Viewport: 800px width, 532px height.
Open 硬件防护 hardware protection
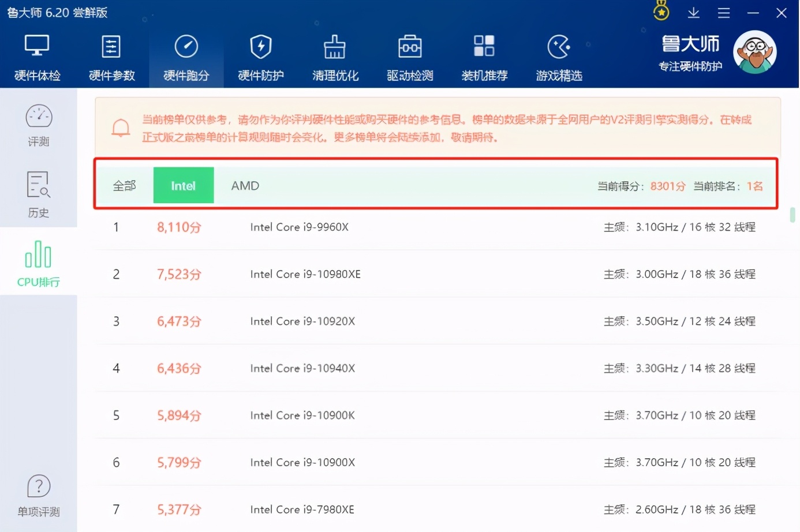(x=260, y=57)
